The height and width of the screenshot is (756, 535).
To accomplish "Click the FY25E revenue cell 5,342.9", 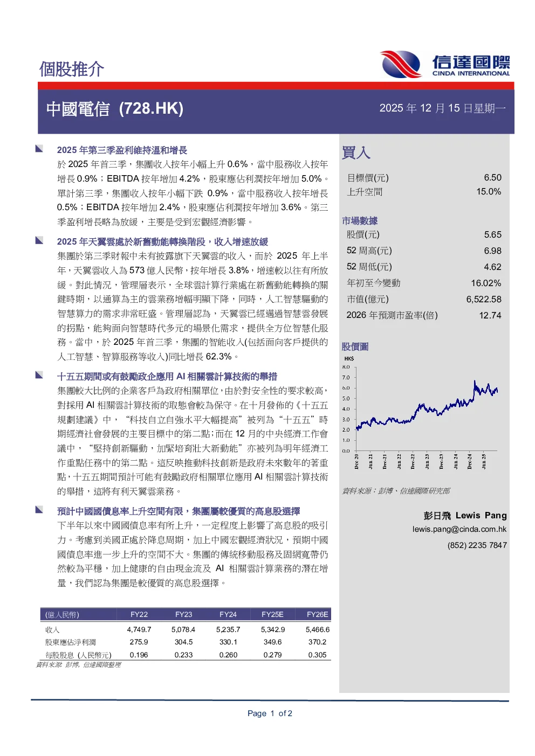I will [x=273, y=629].
